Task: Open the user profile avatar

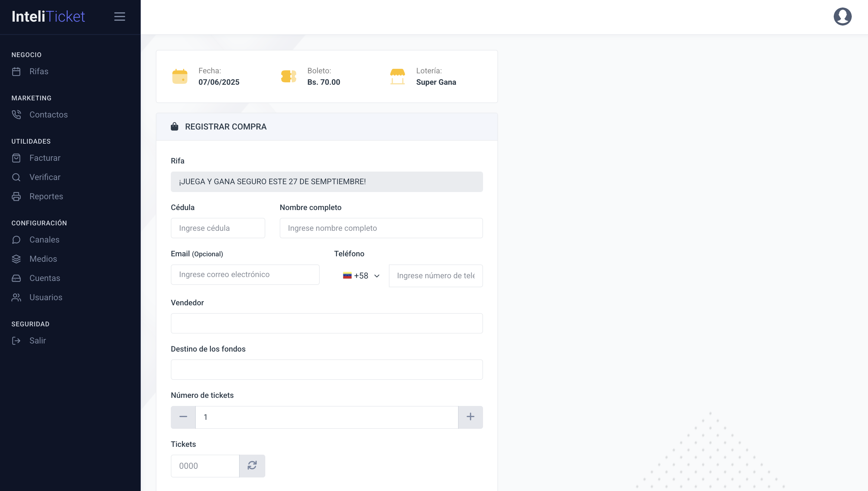Action: [x=842, y=17]
